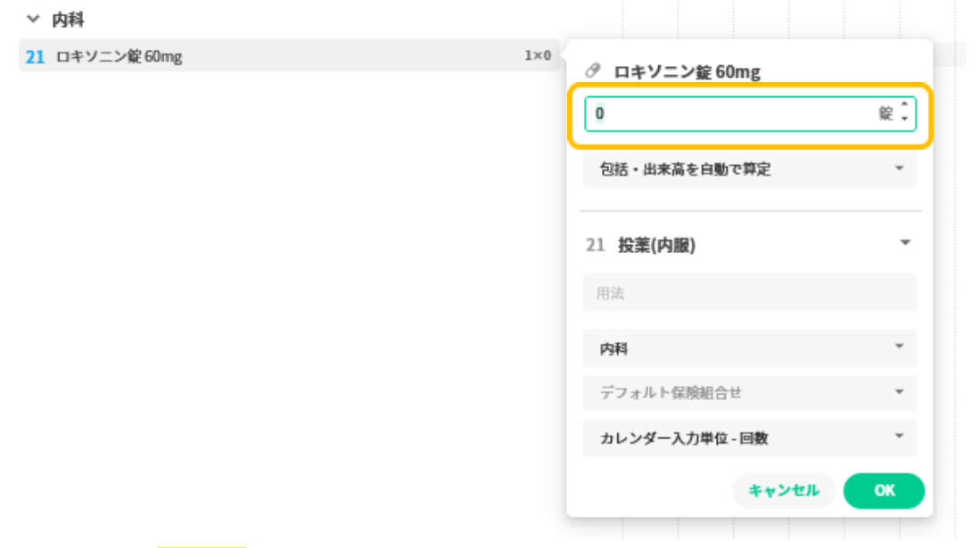The image size is (980, 548).
Task: Click the 投薬(内服) category label
Action: 656,245
